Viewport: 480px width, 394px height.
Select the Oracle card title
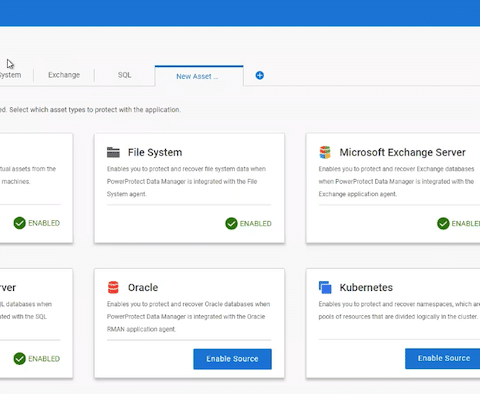[x=143, y=287]
